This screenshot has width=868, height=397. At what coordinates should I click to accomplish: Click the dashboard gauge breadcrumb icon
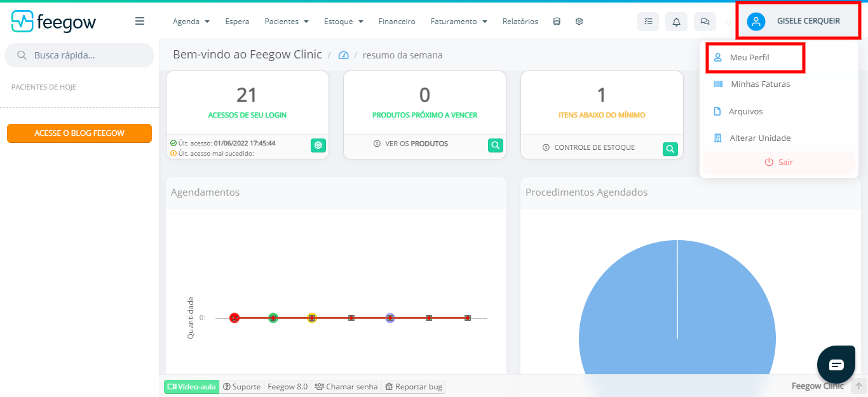[x=344, y=55]
